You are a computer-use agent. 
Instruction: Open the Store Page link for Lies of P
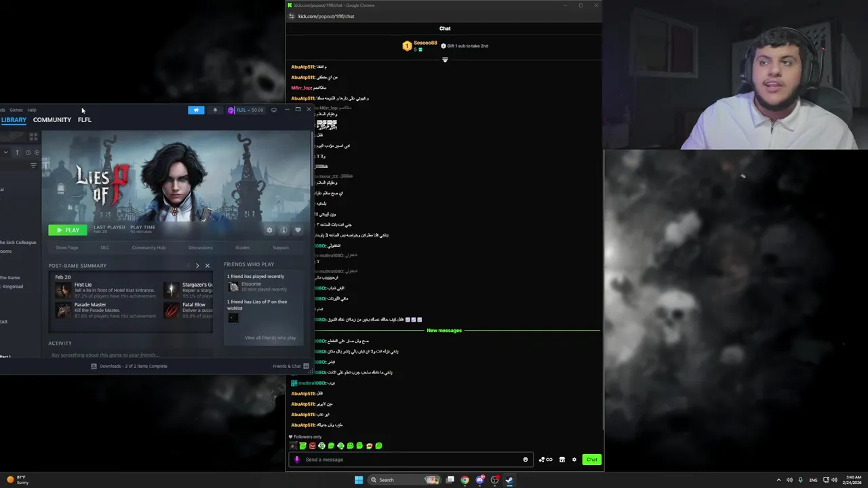coord(66,247)
